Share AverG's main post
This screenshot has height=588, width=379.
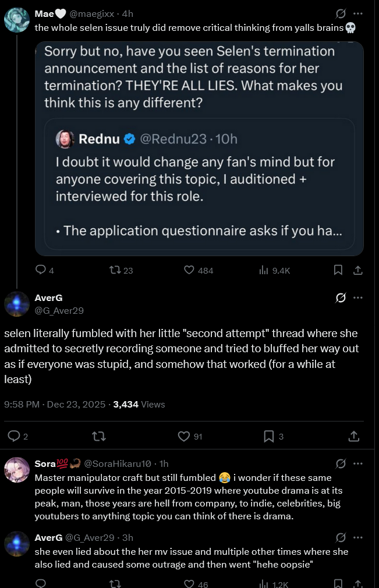(x=353, y=436)
